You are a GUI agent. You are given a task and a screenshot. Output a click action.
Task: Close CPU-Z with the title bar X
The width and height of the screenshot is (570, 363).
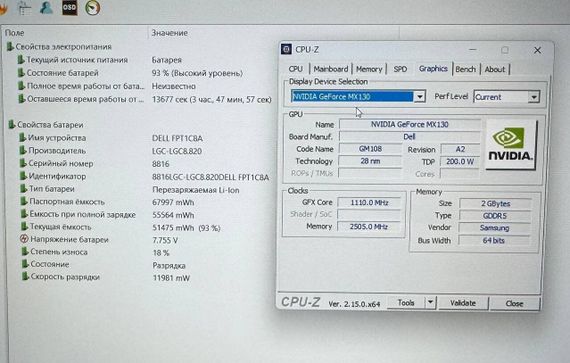537,50
